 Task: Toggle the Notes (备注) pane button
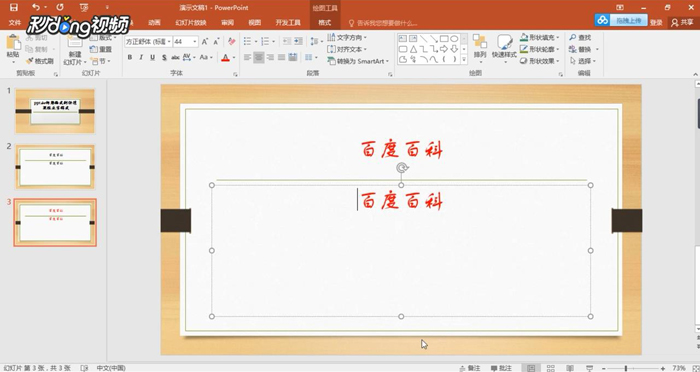point(470,368)
